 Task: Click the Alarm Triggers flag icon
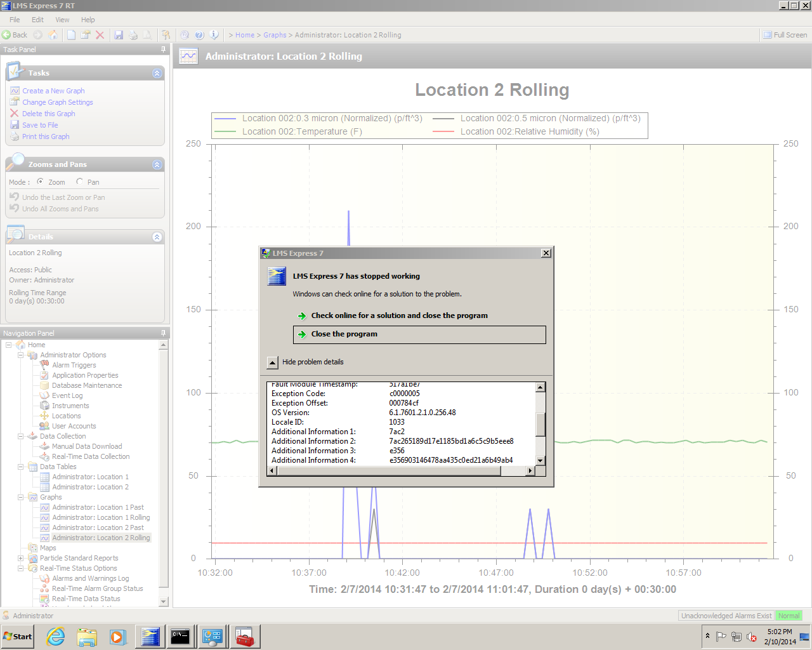click(44, 365)
